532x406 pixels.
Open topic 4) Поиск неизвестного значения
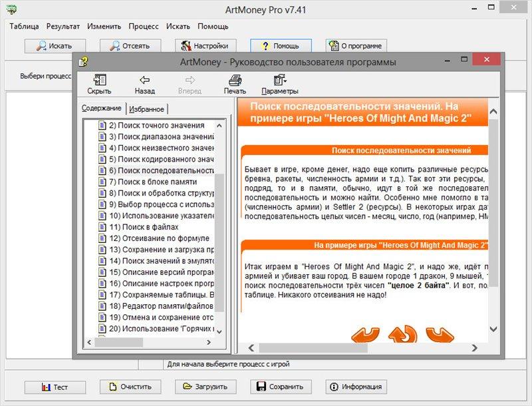coord(161,148)
